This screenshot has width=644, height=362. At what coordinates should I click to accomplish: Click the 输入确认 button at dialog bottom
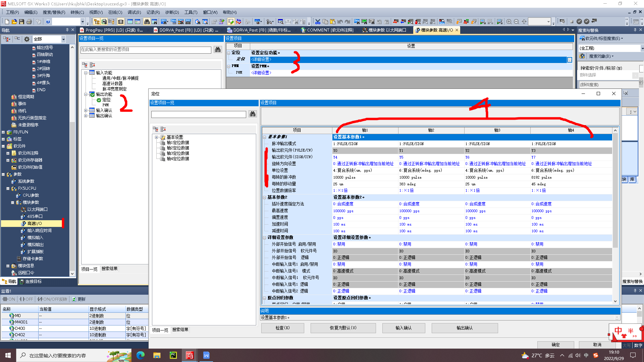coord(404,328)
